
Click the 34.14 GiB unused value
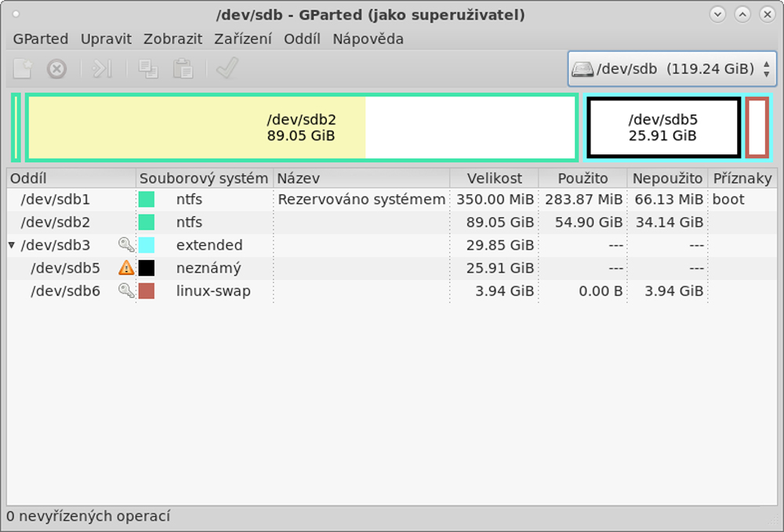click(x=670, y=223)
